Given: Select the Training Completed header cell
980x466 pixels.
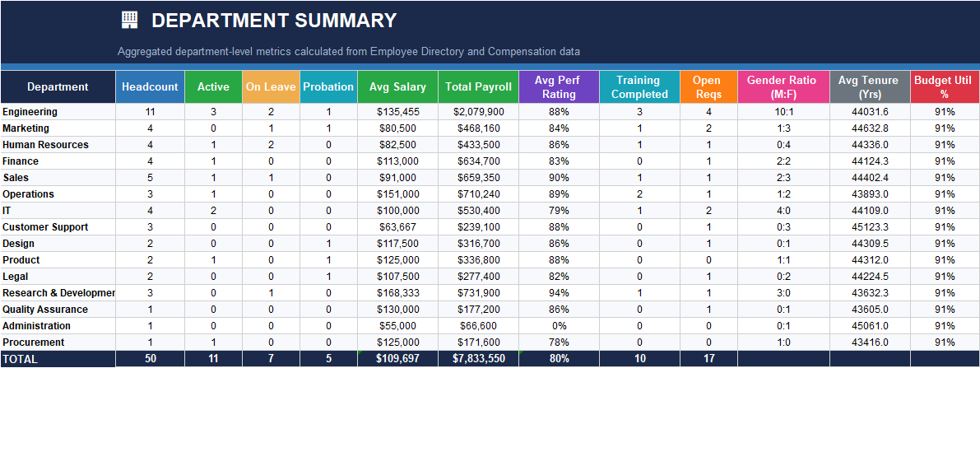Looking at the screenshot, I should (x=639, y=87).
